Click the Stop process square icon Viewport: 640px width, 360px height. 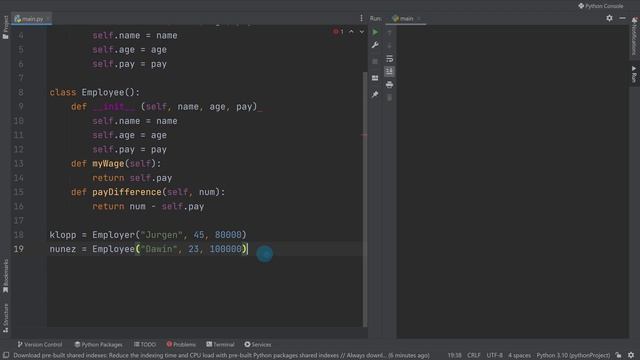[375, 61]
